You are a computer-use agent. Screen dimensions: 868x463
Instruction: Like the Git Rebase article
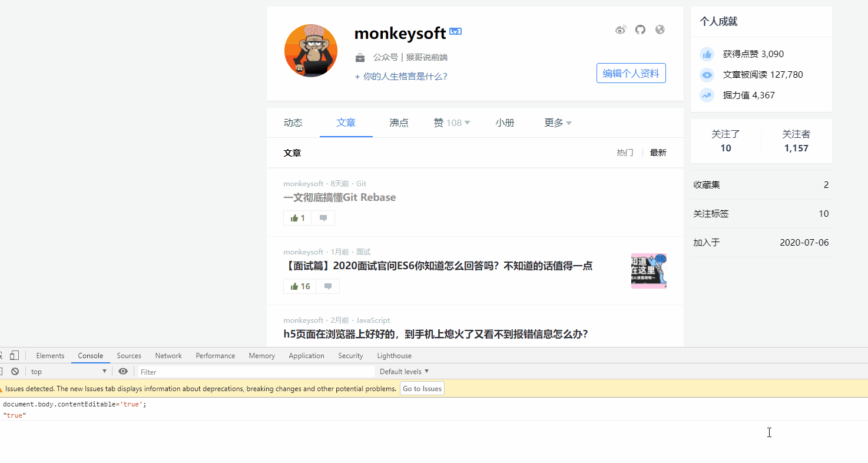click(x=297, y=218)
